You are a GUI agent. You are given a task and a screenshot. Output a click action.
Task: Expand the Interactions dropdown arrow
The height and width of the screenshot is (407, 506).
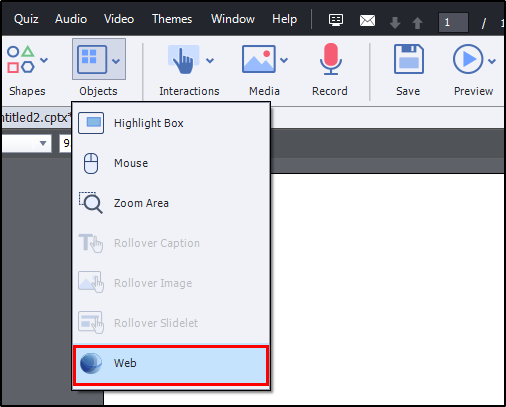pos(210,60)
